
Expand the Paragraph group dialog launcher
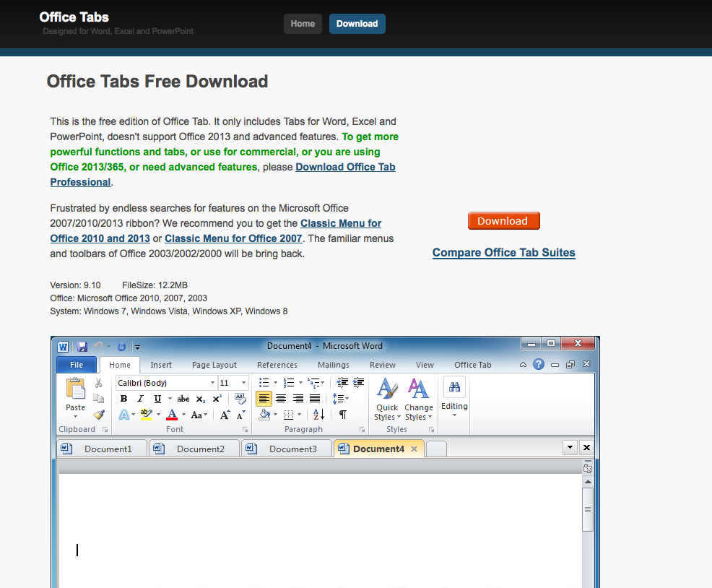click(362, 429)
